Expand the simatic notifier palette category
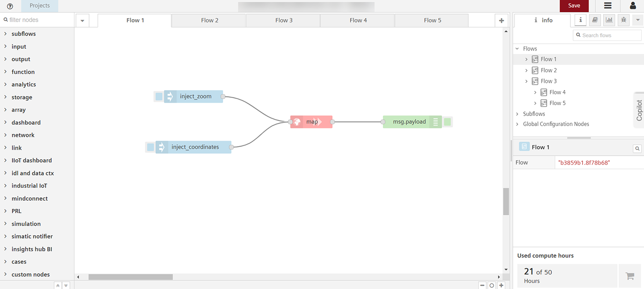This screenshot has width=644, height=289. [x=37, y=236]
